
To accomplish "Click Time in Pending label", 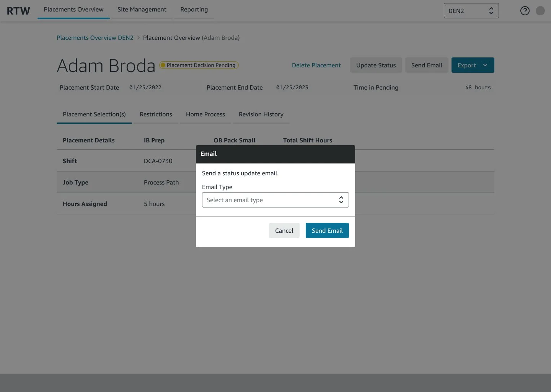I will click(x=376, y=88).
